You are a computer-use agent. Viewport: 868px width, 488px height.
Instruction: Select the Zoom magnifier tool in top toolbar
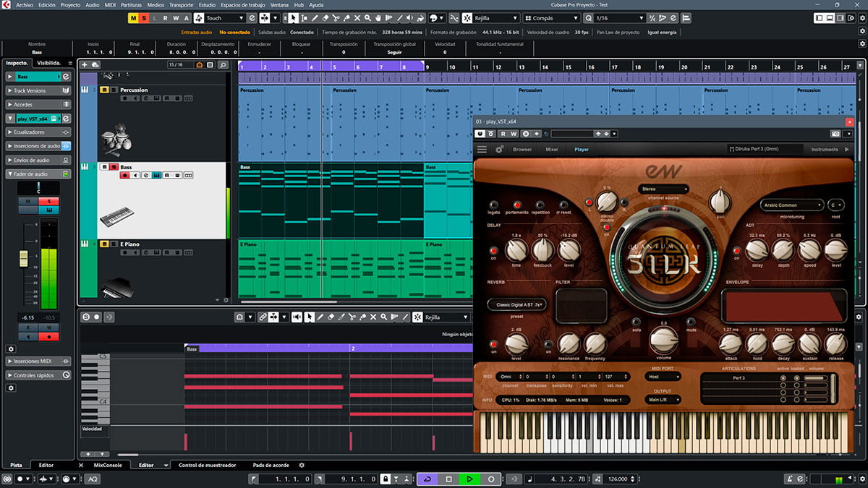pos(368,17)
